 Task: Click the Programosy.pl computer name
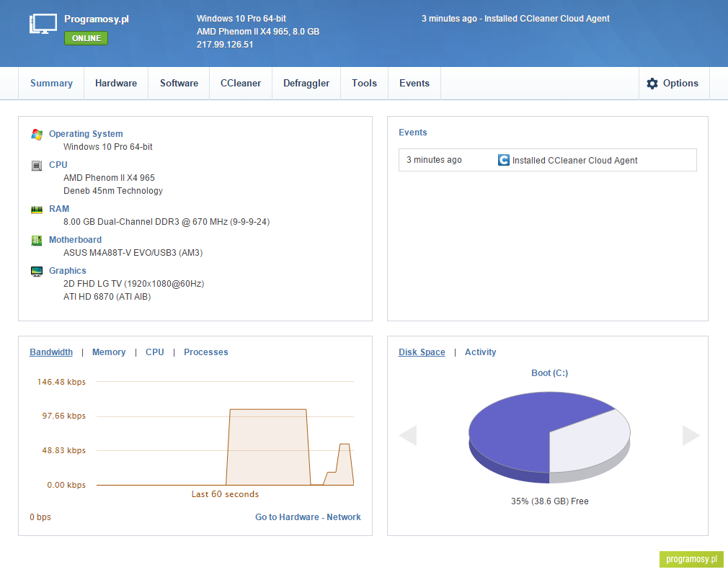[x=96, y=19]
